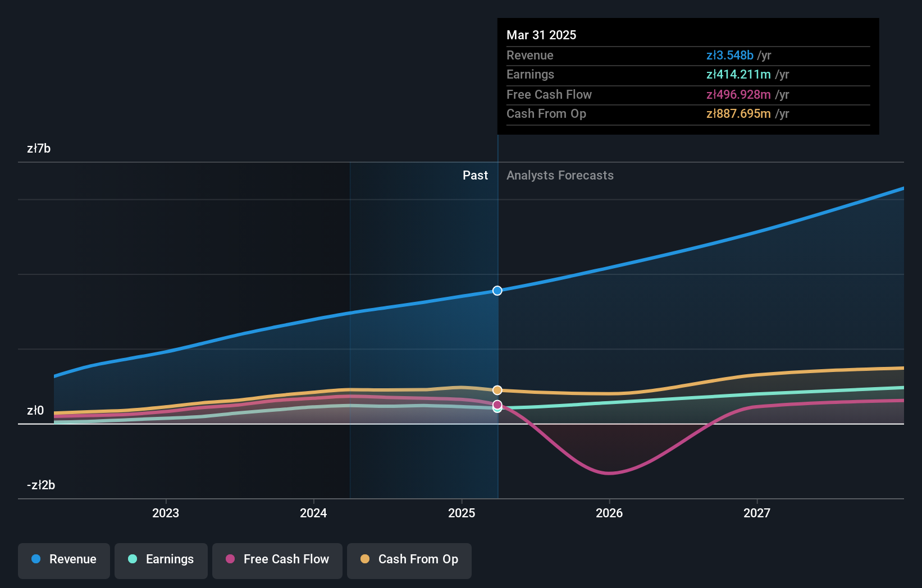Click the 2027 x-axis label

pyautogui.click(x=757, y=513)
